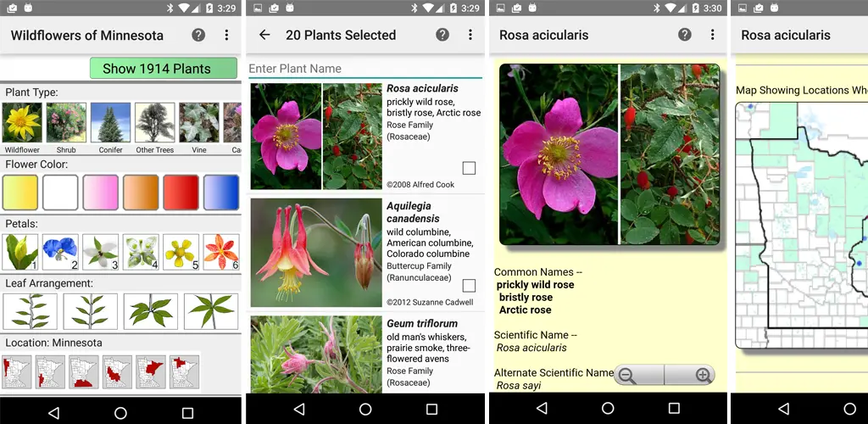The height and width of the screenshot is (424, 868).
Task: Tap Android recents button on third screen
Action: (674, 409)
